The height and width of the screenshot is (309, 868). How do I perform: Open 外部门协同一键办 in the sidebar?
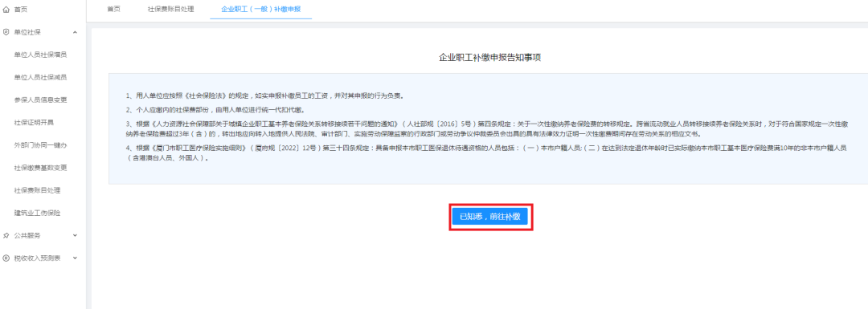coord(41,145)
